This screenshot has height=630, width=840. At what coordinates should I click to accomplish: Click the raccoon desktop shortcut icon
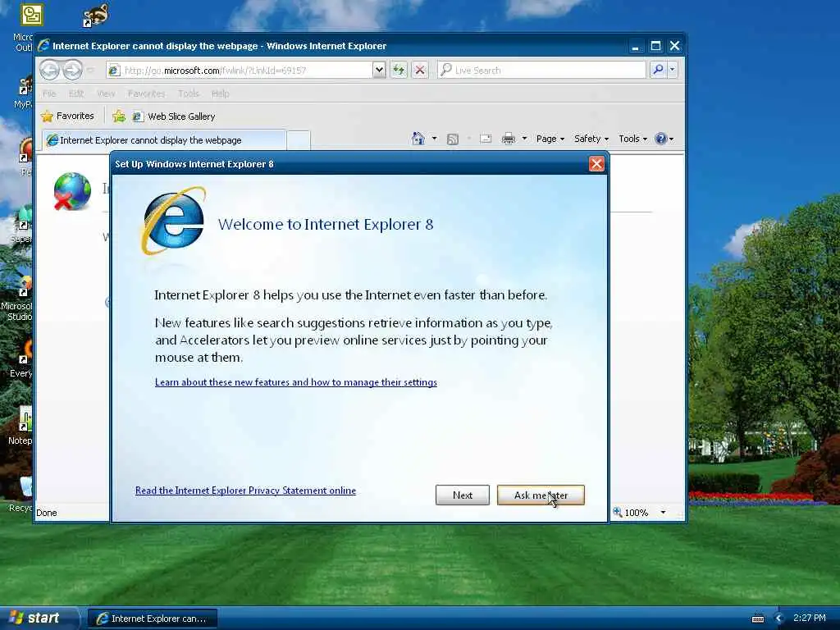point(96,15)
